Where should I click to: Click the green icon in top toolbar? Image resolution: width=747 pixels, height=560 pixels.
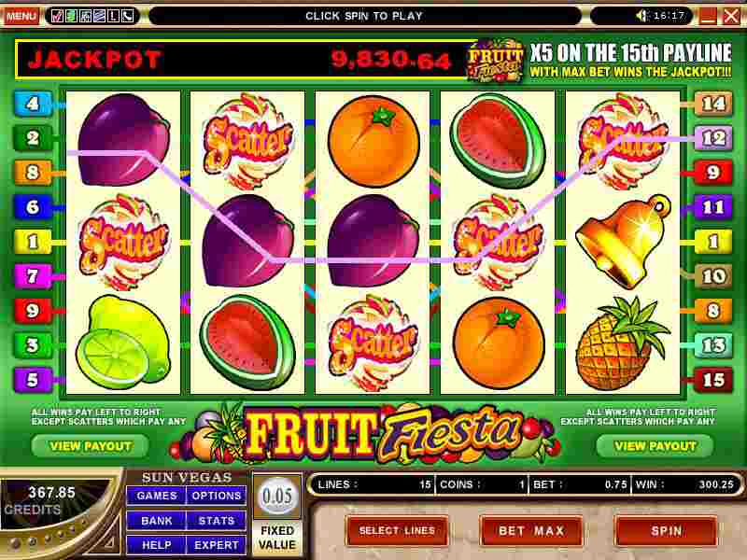point(72,16)
